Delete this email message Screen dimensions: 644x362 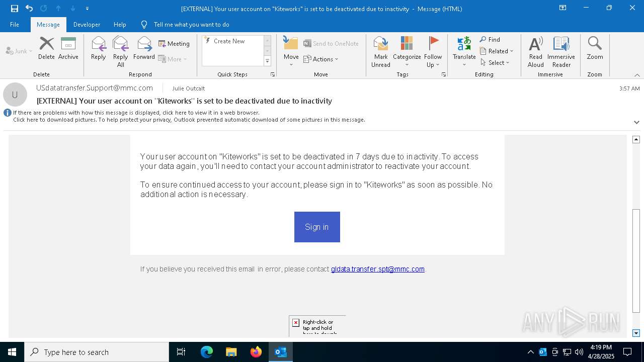click(x=46, y=48)
